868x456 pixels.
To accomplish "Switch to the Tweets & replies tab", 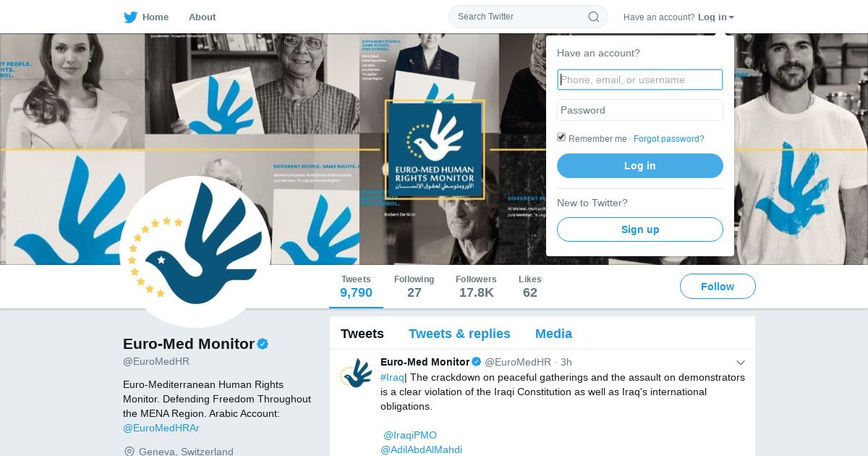I will click(x=459, y=334).
